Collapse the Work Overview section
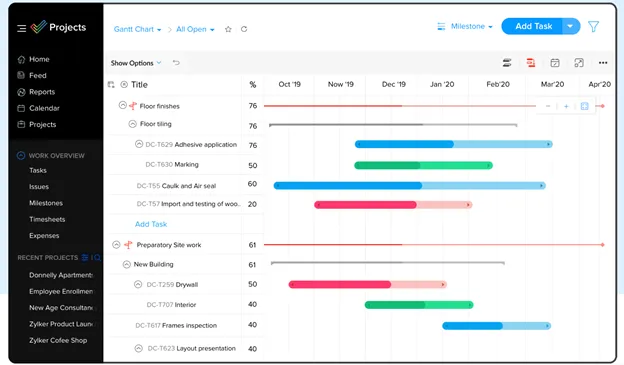624x365 pixels. pyautogui.click(x=21, y=156)
